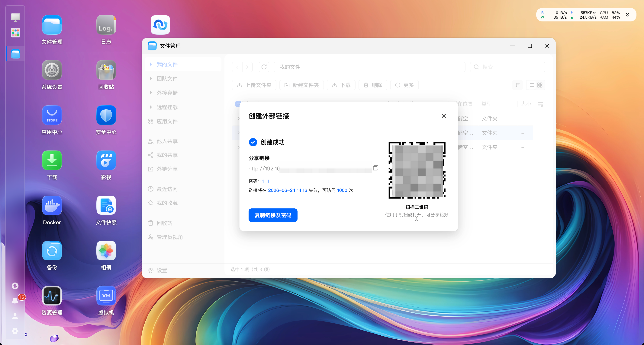Close the 创建外部链接 dialog
Image resolution: width=644 pixels, height=345 pixels.
444,116
